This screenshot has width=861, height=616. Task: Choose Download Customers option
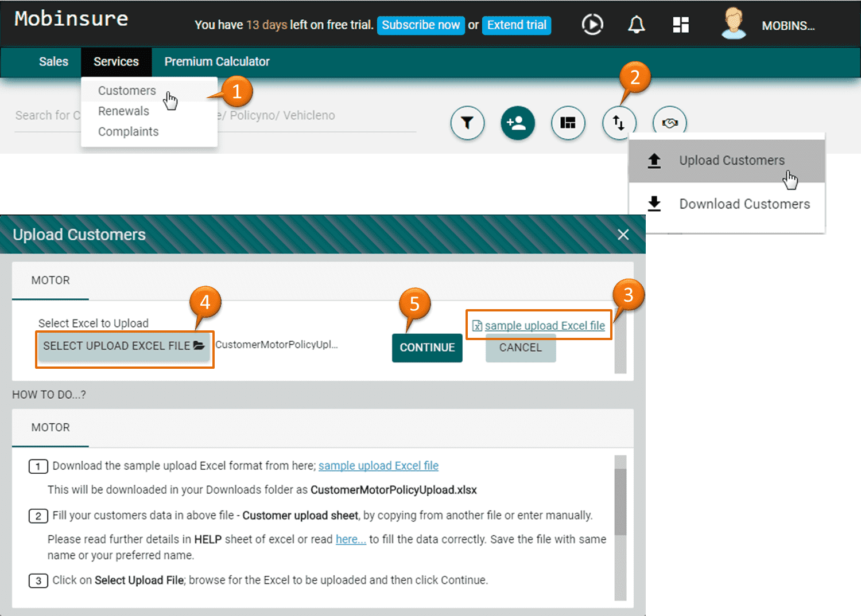click(727, 204)
